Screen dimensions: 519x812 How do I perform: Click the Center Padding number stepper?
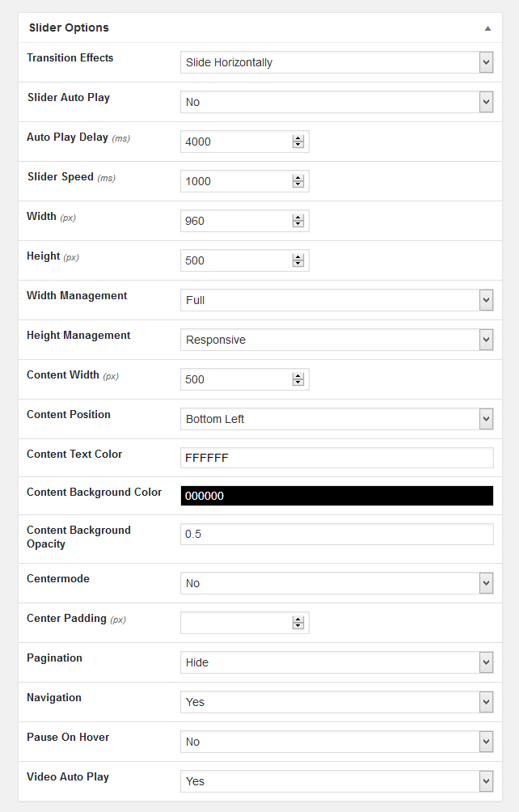coord(298,623)
